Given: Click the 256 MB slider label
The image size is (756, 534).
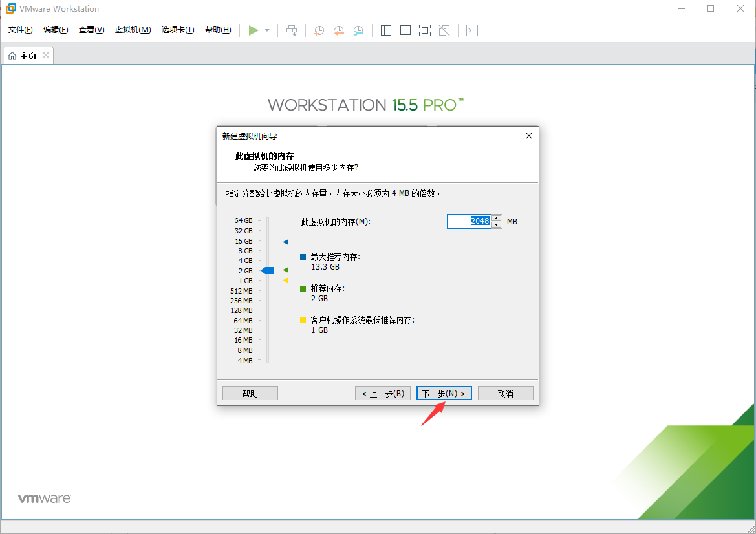Looking at the screenshot, I should 241,300.
